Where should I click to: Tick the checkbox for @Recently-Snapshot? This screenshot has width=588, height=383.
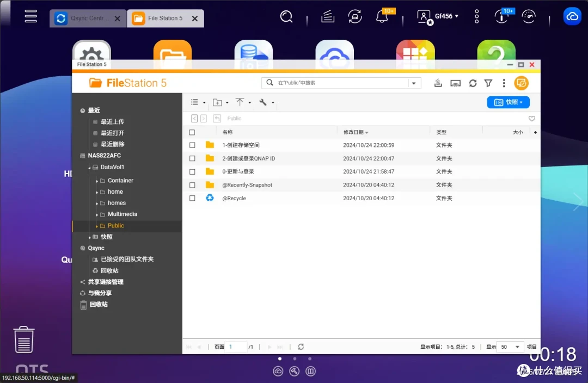coord(192,185)
